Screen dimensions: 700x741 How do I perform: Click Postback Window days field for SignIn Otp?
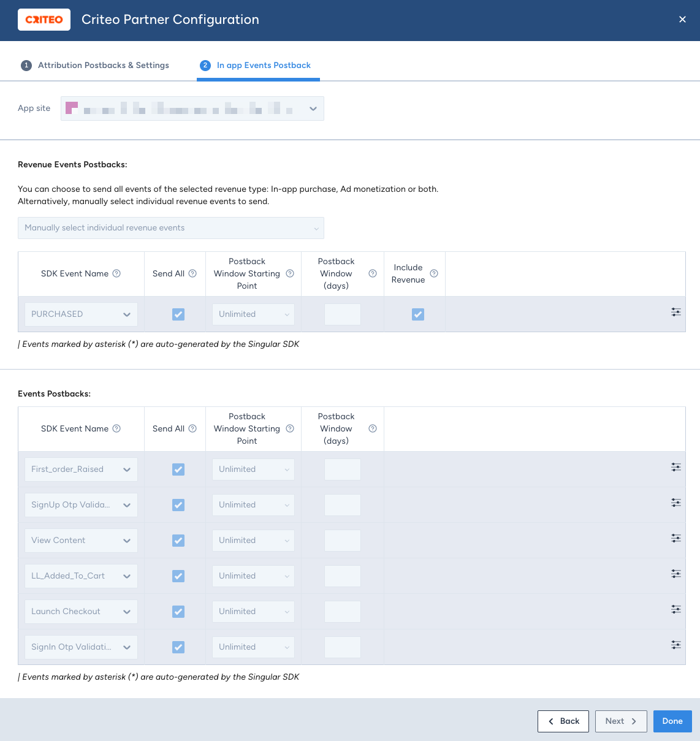pos(343,647)
